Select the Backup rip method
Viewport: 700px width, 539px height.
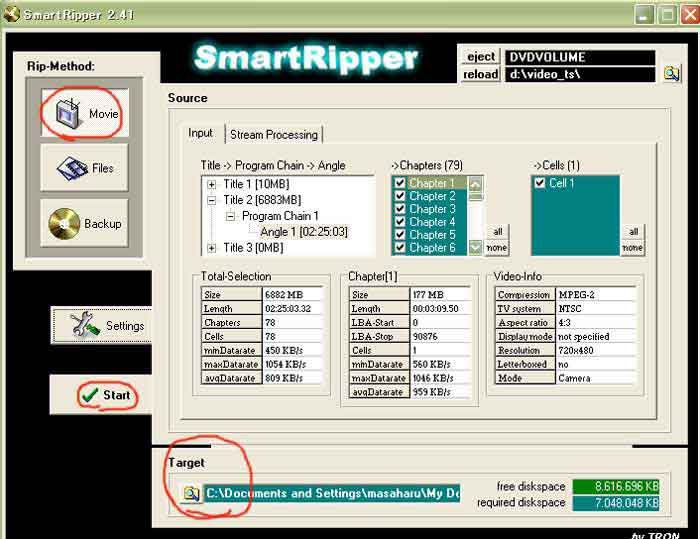tap(84, 223)
